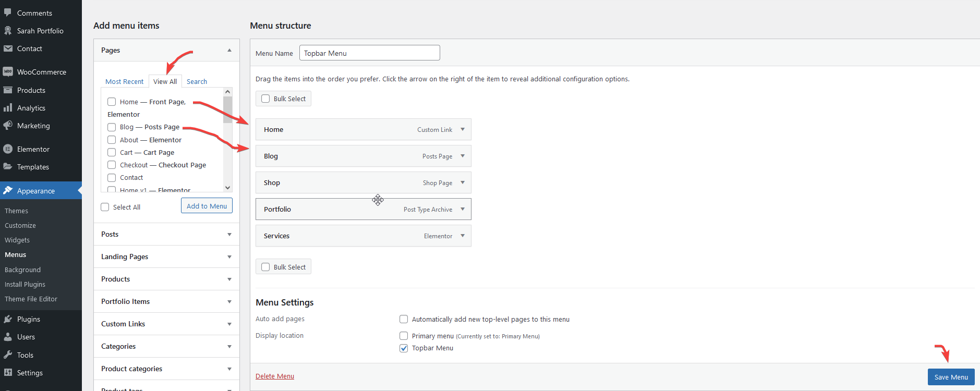The width and height of the screenshot is (980, 391).
Task: Click the pages list scrollbar down arrow
Action: pyautogui.click(x=227, y=188)
